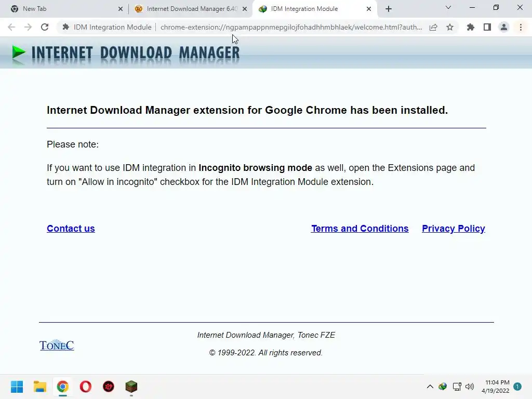Open the Privacy Policy link
Image resolution: width=532 pixels, height=399 pixels.
click(x=453, y=229)
